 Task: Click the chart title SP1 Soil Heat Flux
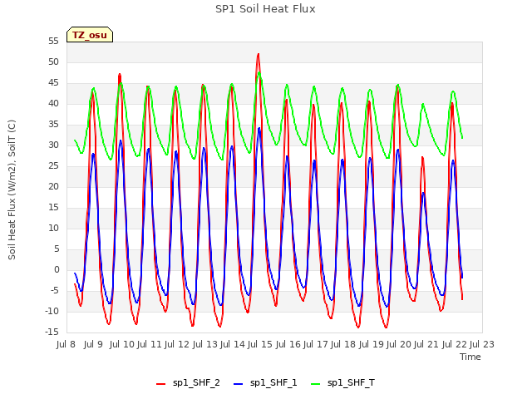(x=265, y=9)
